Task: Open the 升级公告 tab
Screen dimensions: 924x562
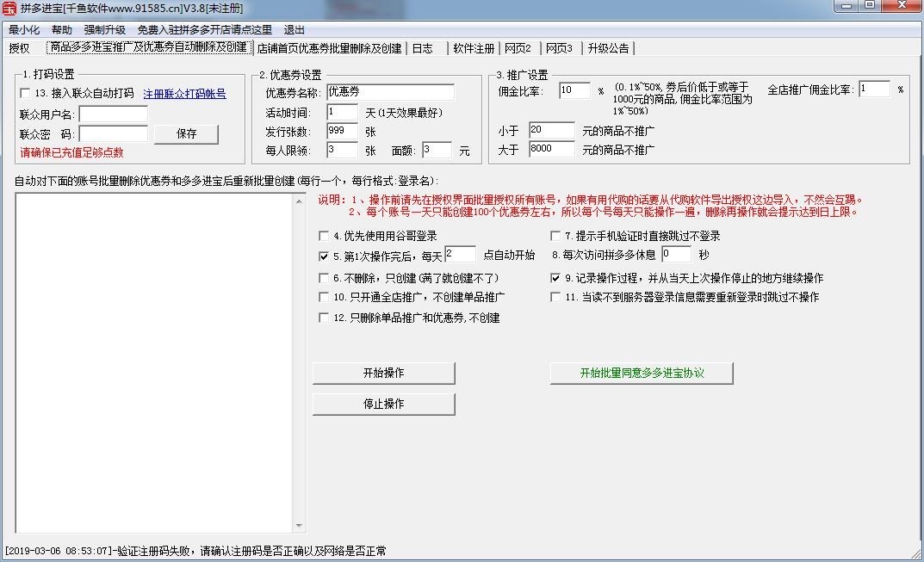Action: click(x=608, y=48)
